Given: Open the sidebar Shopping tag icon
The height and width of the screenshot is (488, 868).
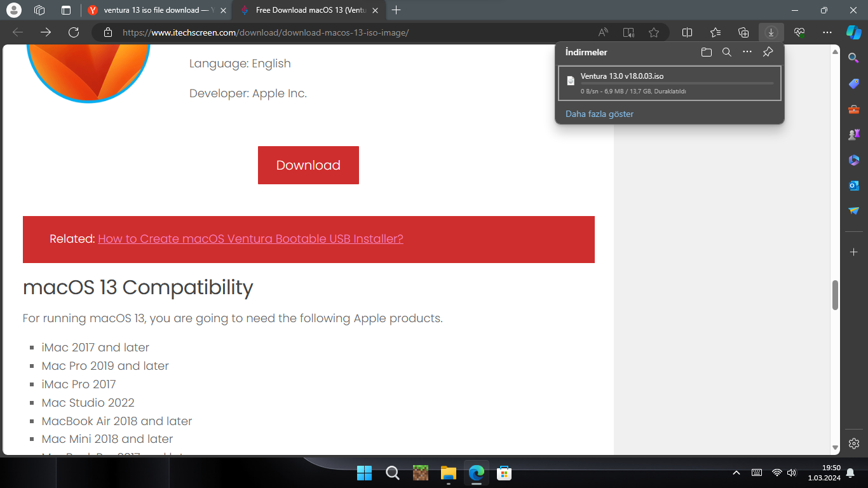Looking at the screenshot, I should point(854,84).
